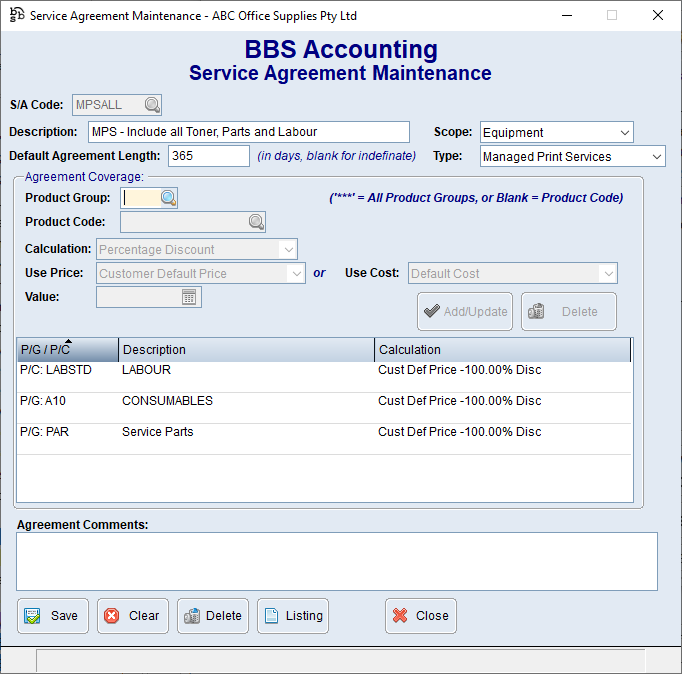Click the Close button with red X

421,616
